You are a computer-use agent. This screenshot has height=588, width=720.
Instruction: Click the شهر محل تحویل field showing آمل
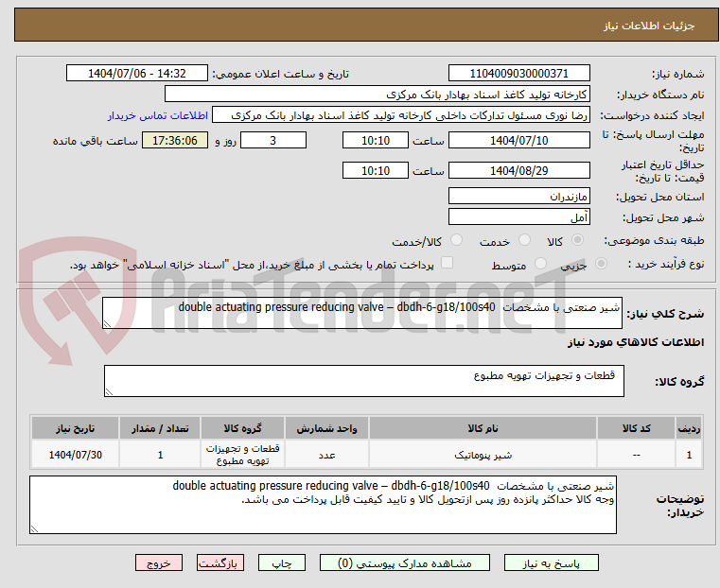518,218
